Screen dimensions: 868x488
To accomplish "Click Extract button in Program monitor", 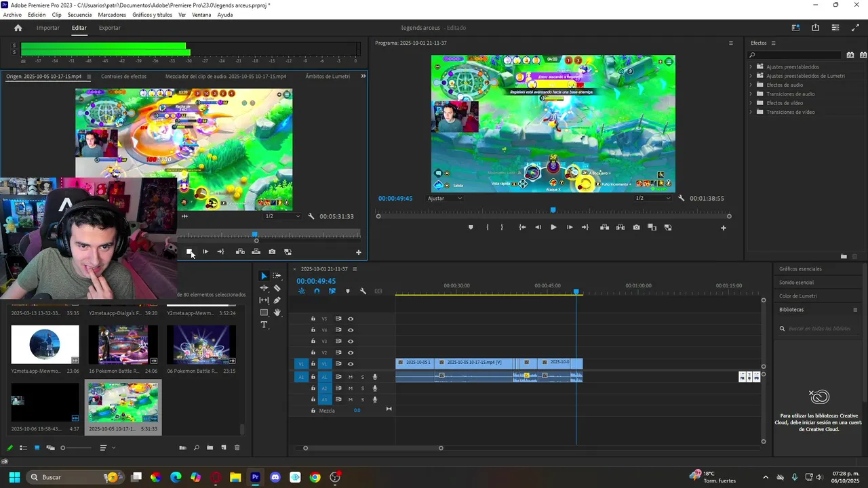I will coord(620,228).
